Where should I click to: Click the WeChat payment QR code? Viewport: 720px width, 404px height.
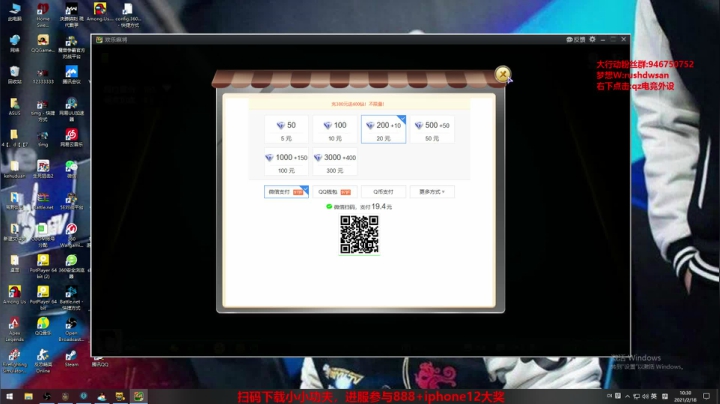point(359,235)
